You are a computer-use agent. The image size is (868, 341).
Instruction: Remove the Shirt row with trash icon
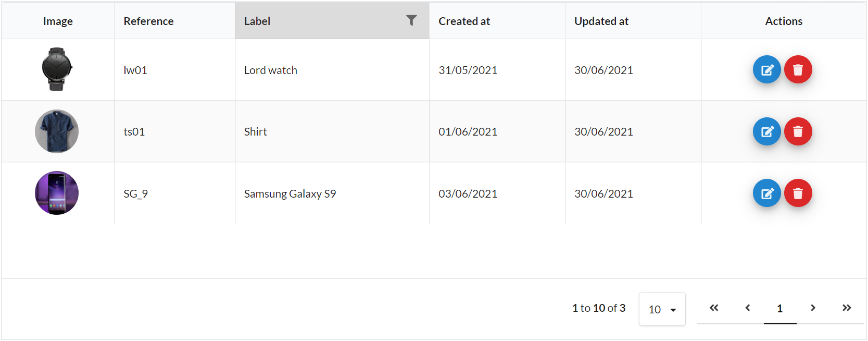pos(798,131)
